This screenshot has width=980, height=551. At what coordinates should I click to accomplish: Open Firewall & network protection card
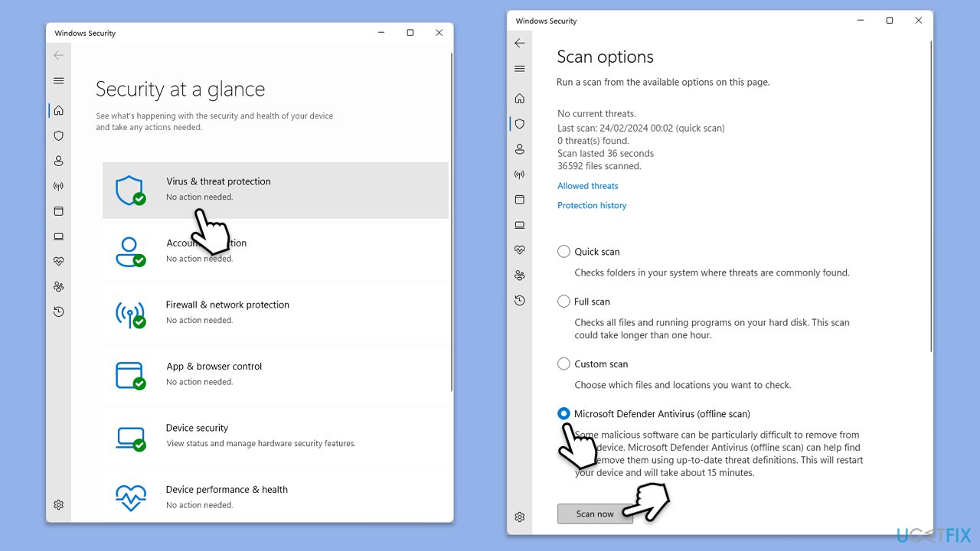tap(276, 314)
